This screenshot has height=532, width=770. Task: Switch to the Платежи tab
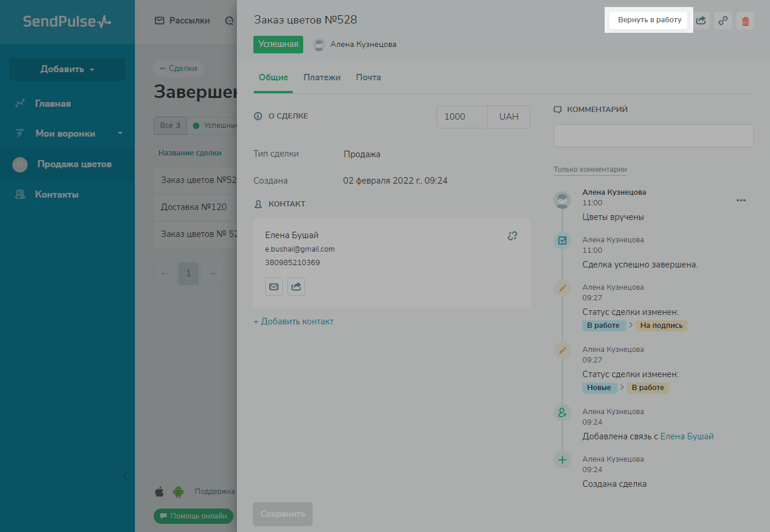(322, 77)
